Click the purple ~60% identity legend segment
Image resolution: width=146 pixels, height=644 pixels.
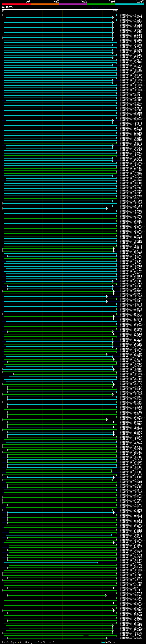(73, 4)
